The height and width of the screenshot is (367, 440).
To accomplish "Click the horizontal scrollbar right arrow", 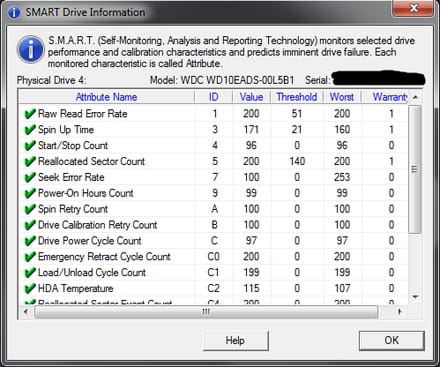I will coord(400,312).
